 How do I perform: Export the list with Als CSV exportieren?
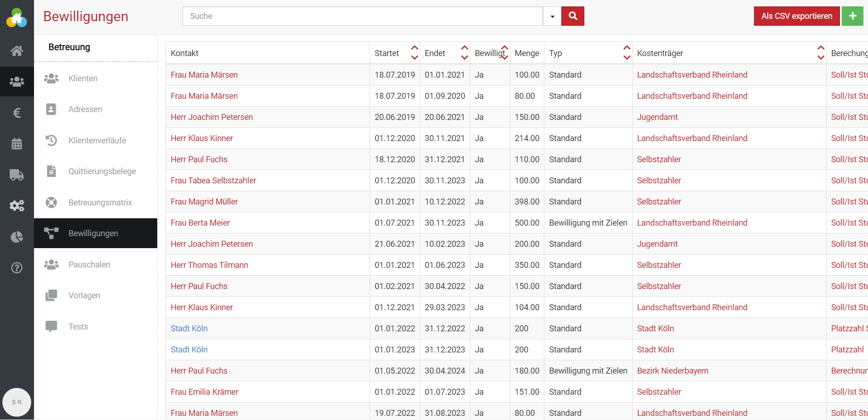pos(796,16)
